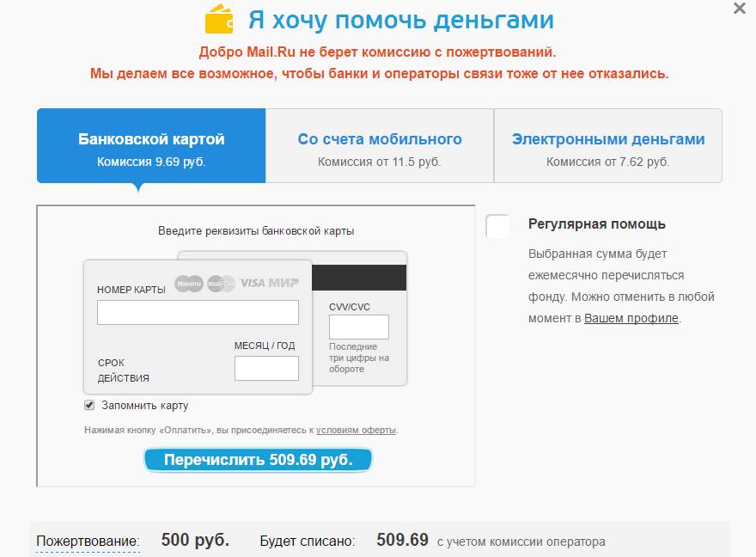Click the dotted Пожертвование label
This screenshot has height=557, width=756.
[88, 542]
